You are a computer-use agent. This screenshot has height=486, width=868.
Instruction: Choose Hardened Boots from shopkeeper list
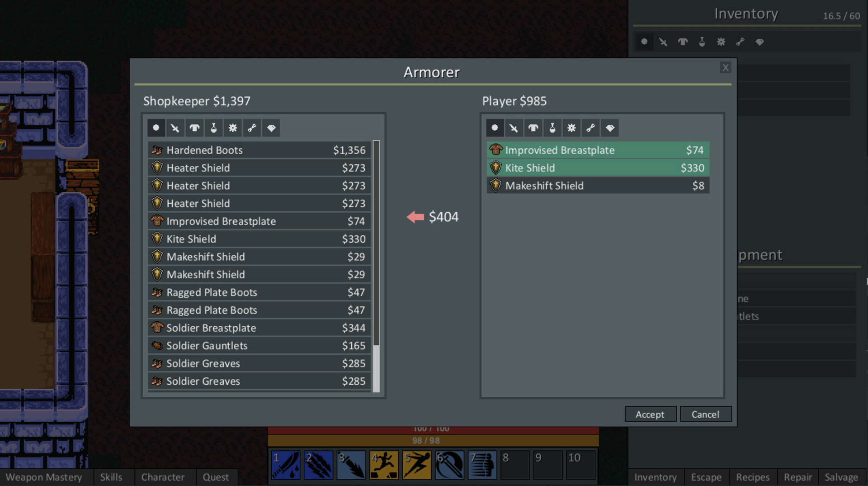tap(259, 150)
